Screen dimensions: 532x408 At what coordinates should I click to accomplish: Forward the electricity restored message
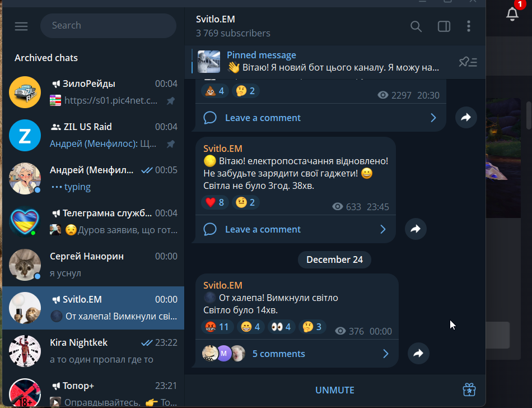coord(416,229)
